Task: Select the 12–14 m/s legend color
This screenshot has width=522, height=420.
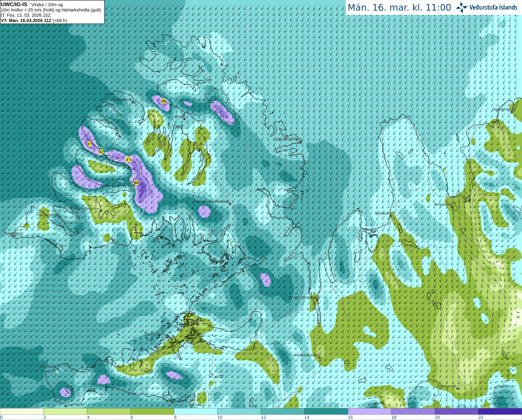Action: [x=283, y=411]
